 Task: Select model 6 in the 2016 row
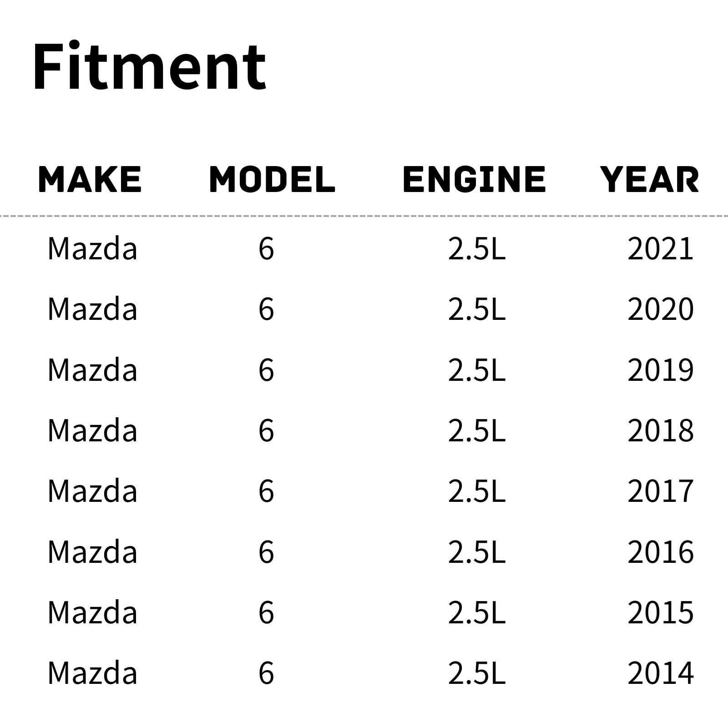(x=266, y=552)
